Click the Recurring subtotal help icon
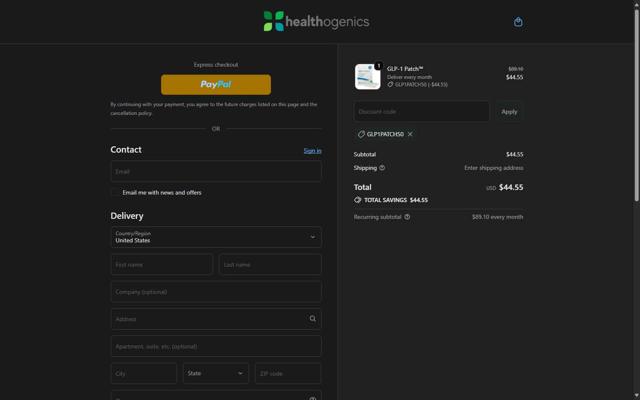 pyautogui.click(x=407, y=217)
